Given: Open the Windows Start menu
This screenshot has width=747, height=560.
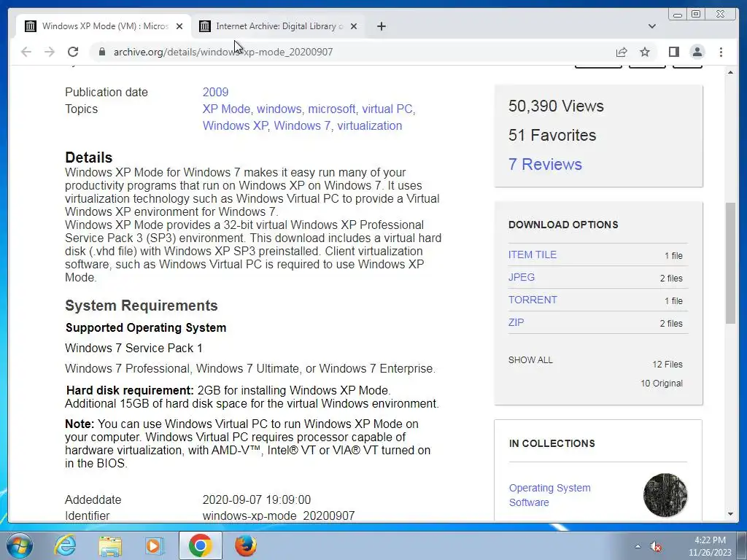Looking at the screenshot, I should point(20,545).
